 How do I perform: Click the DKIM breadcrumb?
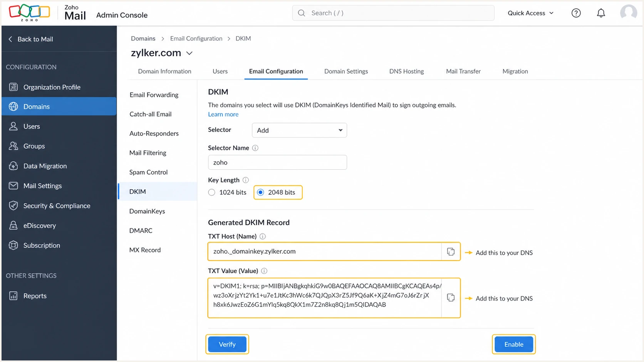243,38
